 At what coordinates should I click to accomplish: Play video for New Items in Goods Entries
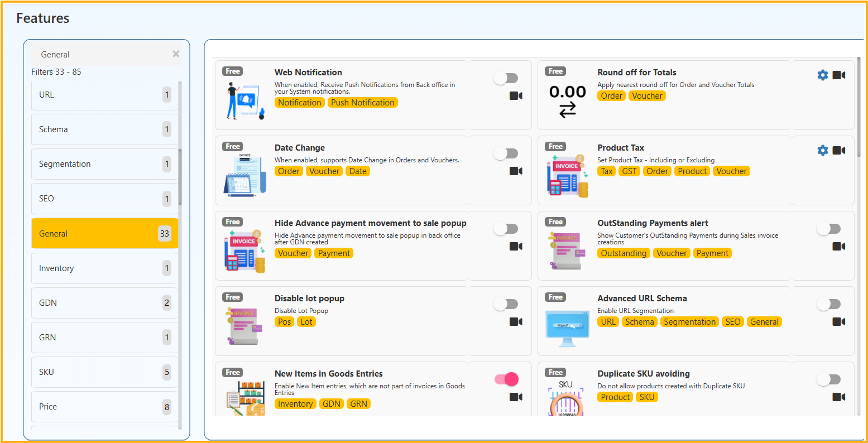coord(516,397)
